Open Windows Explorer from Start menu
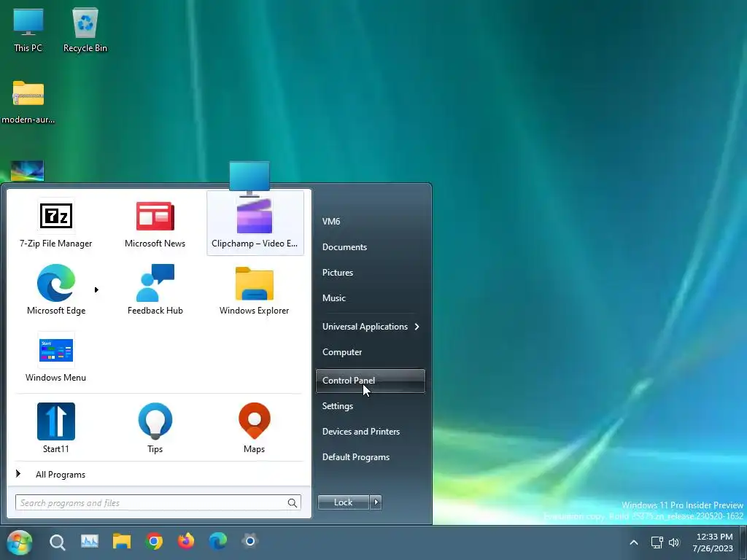The image size is (747, 560). 254,289
